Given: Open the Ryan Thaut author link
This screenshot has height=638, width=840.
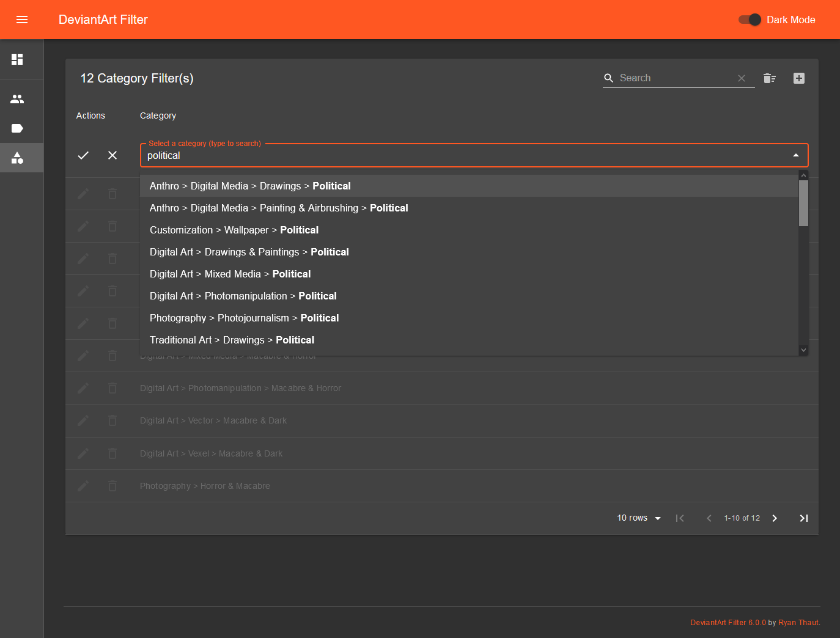Looking at the screenshot, I should pos(798,623).
